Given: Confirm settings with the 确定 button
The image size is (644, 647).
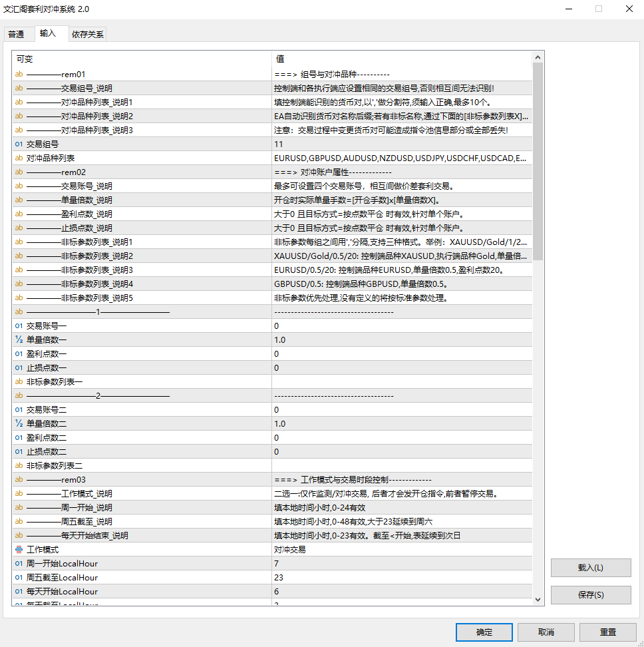Looking at the screenshot, I should click(484, 632).
